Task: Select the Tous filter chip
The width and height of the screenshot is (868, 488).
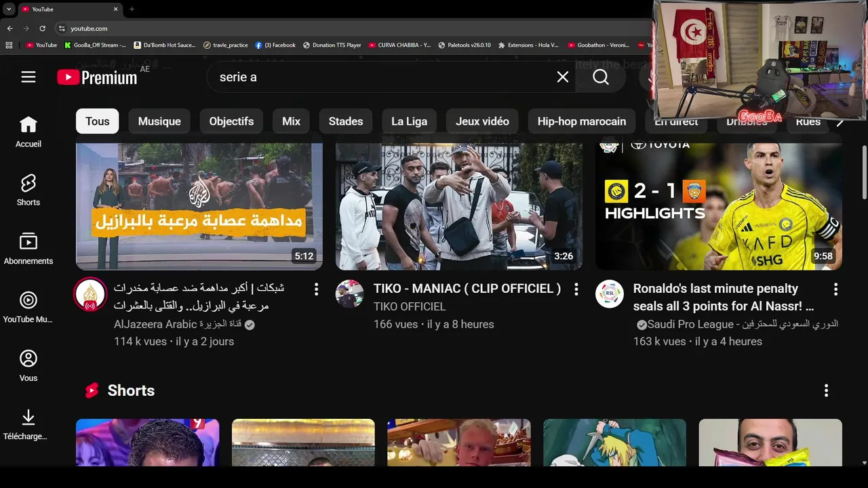Action: click(97, 121)
